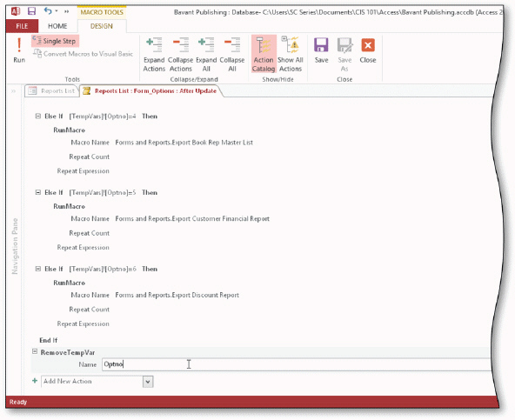The height and width of the screenshot is (420, 515).
Task: Select RunMacro action under Optno=4
Action: (69, 130)
